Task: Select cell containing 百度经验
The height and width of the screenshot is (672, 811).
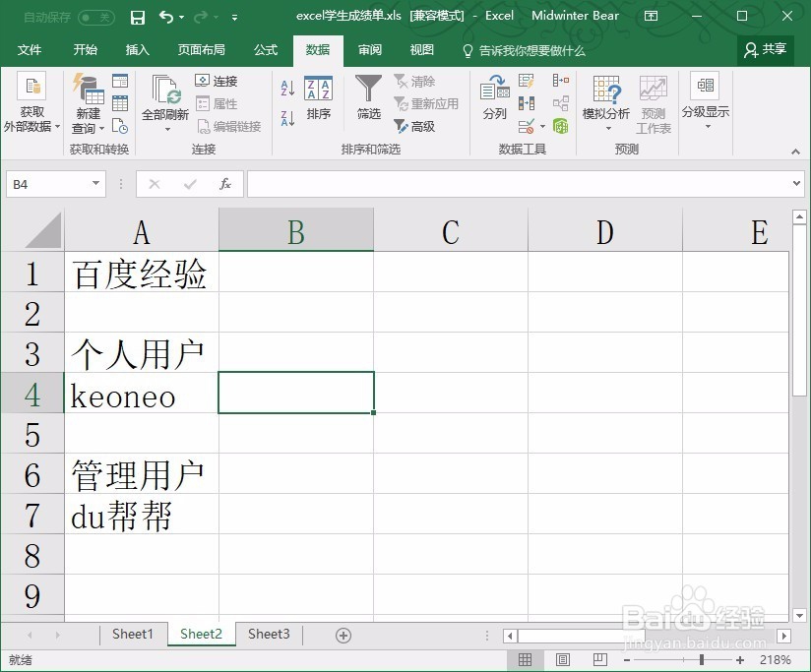Action: pos(141,273)
